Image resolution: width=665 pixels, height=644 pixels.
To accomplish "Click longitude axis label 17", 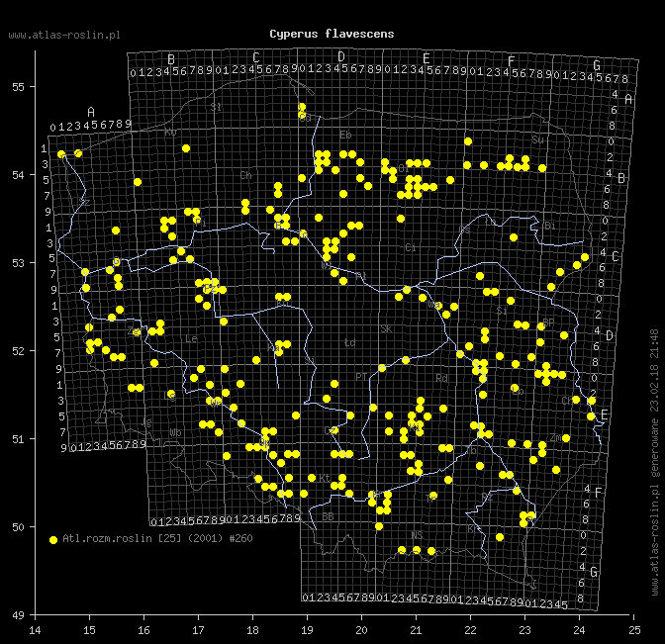I will click(x=198, y=630).
